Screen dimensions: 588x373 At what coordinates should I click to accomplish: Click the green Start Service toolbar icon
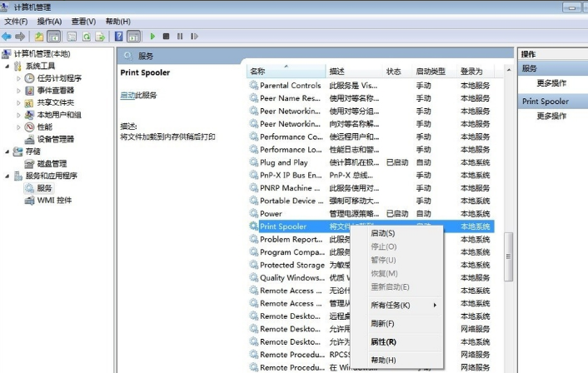pos(152,37)
